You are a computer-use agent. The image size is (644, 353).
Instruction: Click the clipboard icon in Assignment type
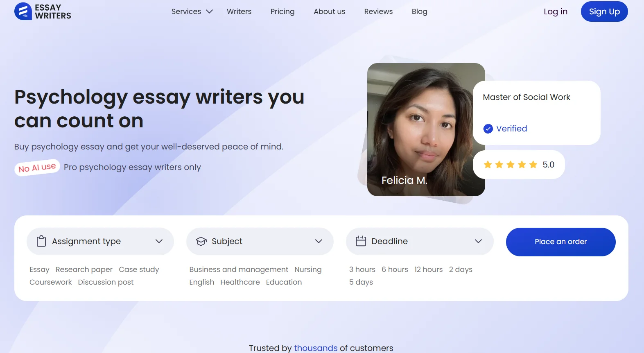pyautogui.click(x=41, y=241)
